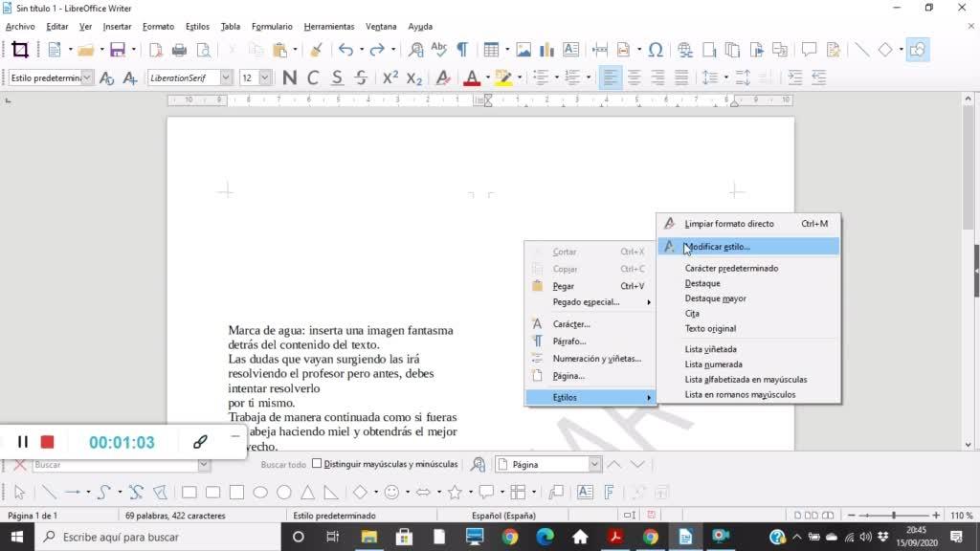Image resolution: width=980 pixels, height=551 pixels.
Task: Stop the screen recording
Action: (47, 442)
